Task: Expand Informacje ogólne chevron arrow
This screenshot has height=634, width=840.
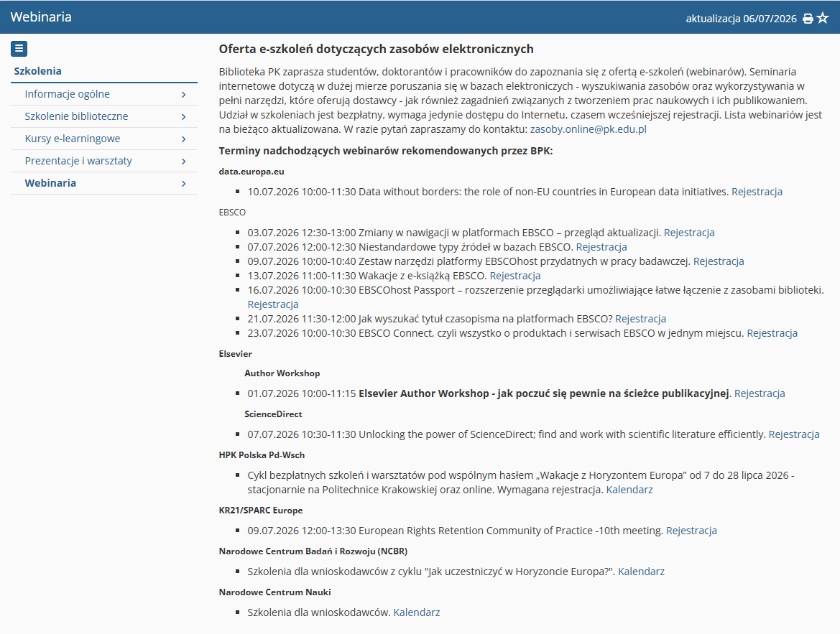Action: (184, 95)
